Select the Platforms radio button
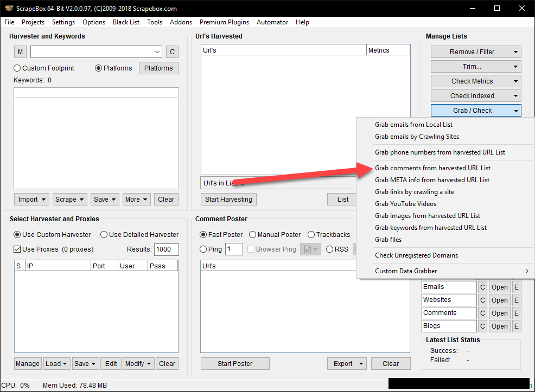 coord(113,68)
